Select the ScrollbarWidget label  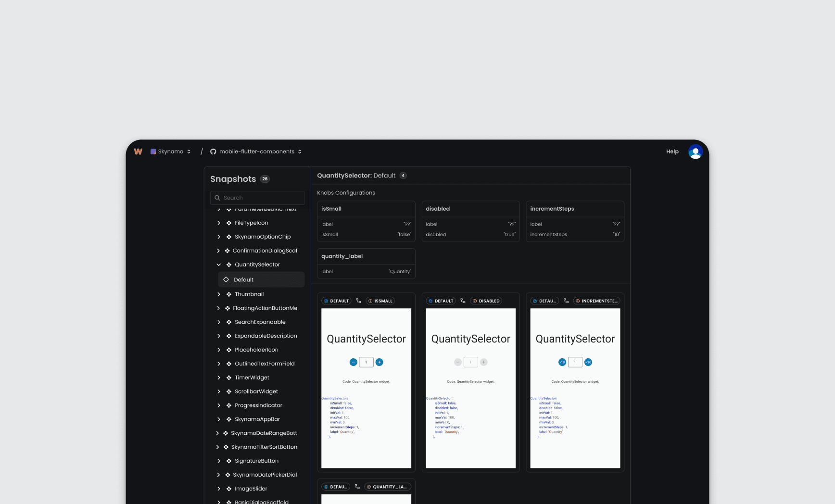[x=256, y=391]
